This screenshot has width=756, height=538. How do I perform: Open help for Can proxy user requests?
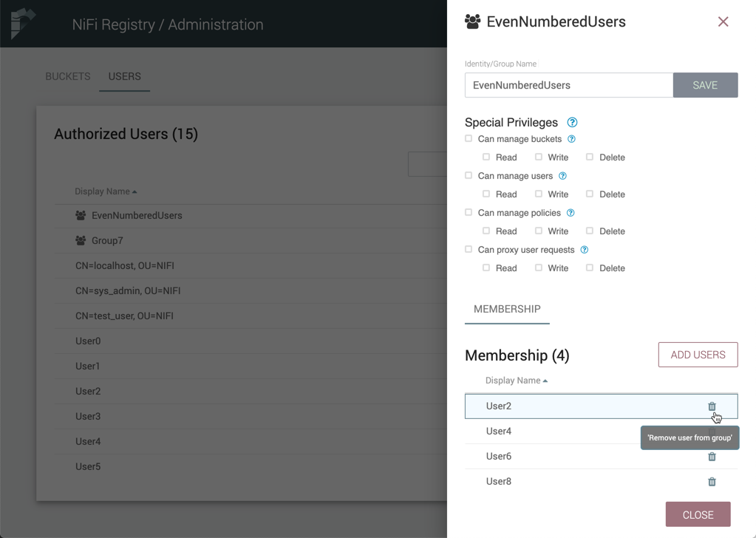tap(584, 250)
